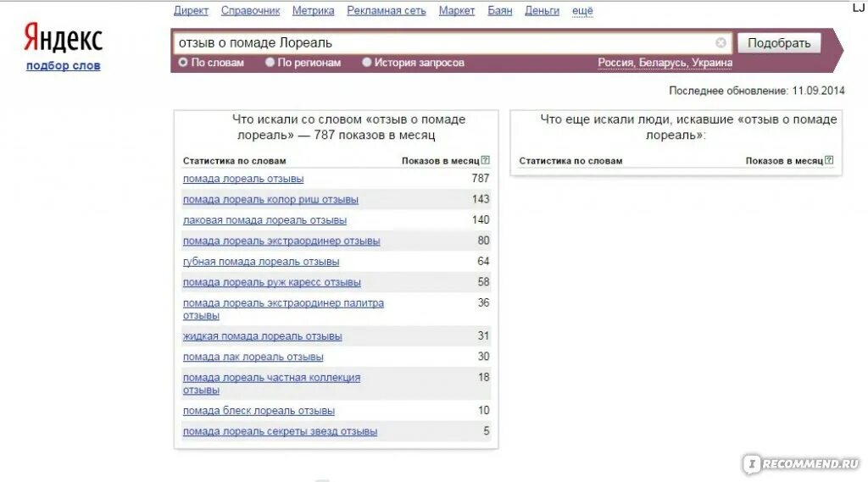
Task: Clear the search query with the X icon
Action: pos(721,42)
